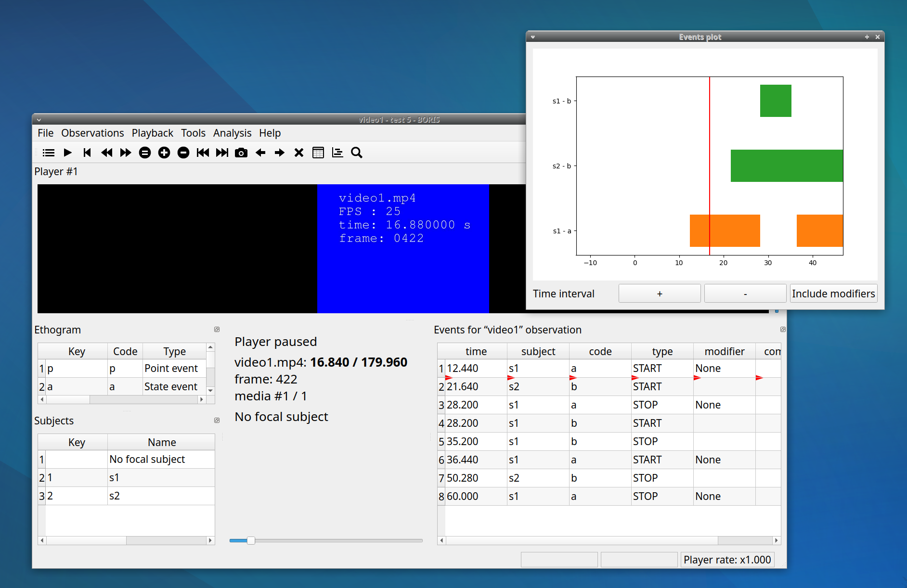Screen dimensions: 907x588
Task: Open the Playback menu
Action: coord(153,133)
